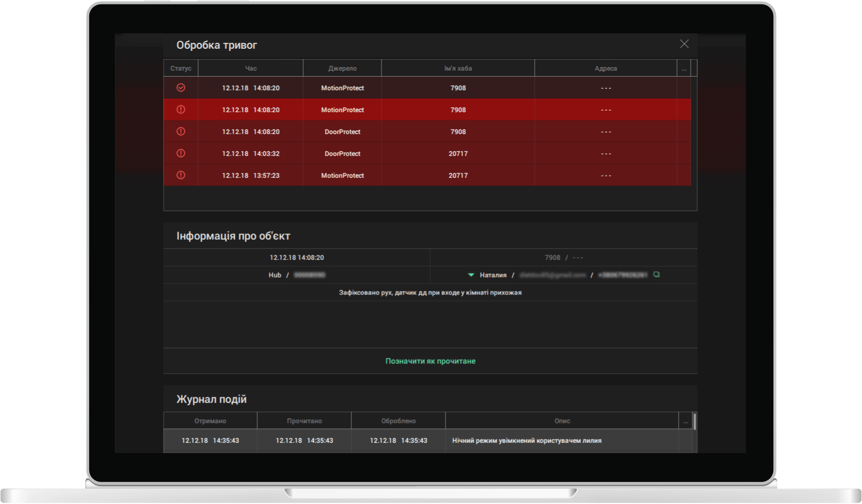Click the Ім'я хаба column header
Screen dimensions: 862x504
point(458,68)
